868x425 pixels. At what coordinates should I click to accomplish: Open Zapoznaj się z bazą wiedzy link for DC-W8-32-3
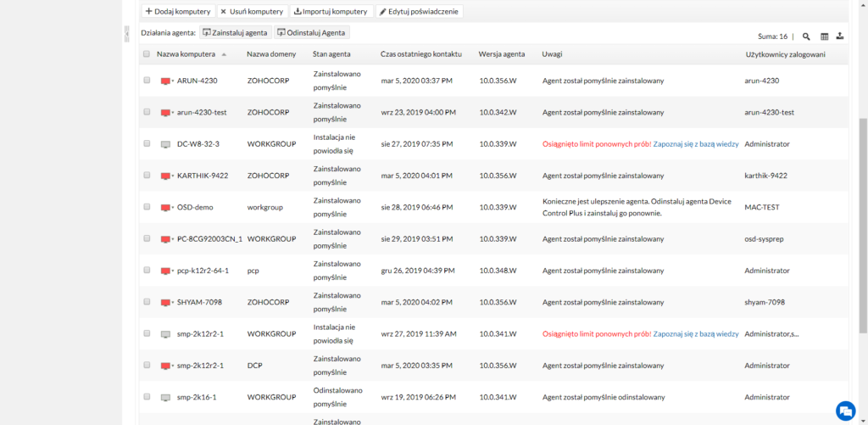pos(696,144)
